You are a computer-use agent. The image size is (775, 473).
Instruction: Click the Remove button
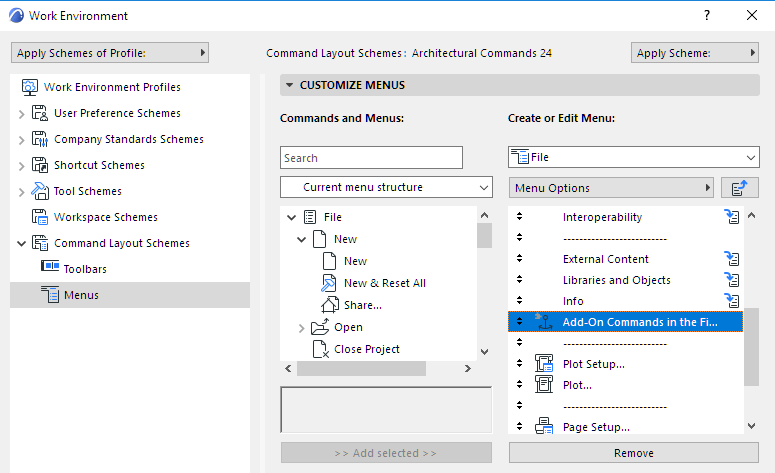pos(634,453)
